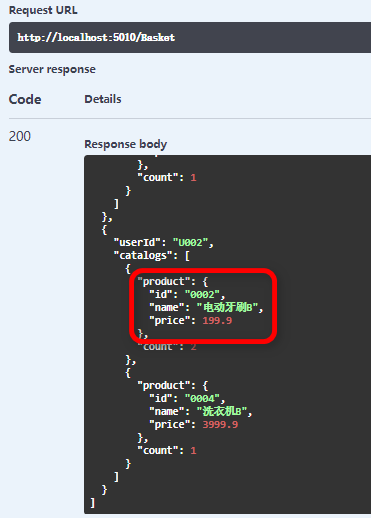The width and height of the screenshot is (371, 518).
Task: Select the "userId": "U002" line
Action: coord(163,242)
